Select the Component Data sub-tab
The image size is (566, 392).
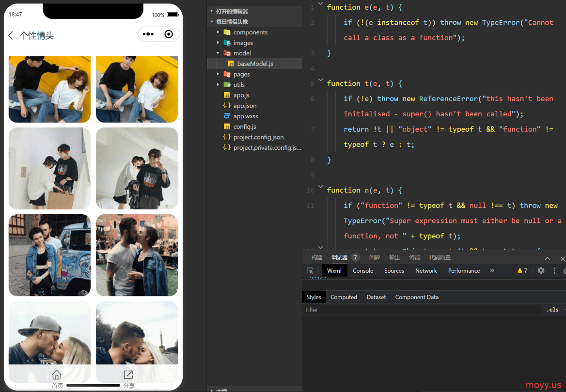point(417,297)
